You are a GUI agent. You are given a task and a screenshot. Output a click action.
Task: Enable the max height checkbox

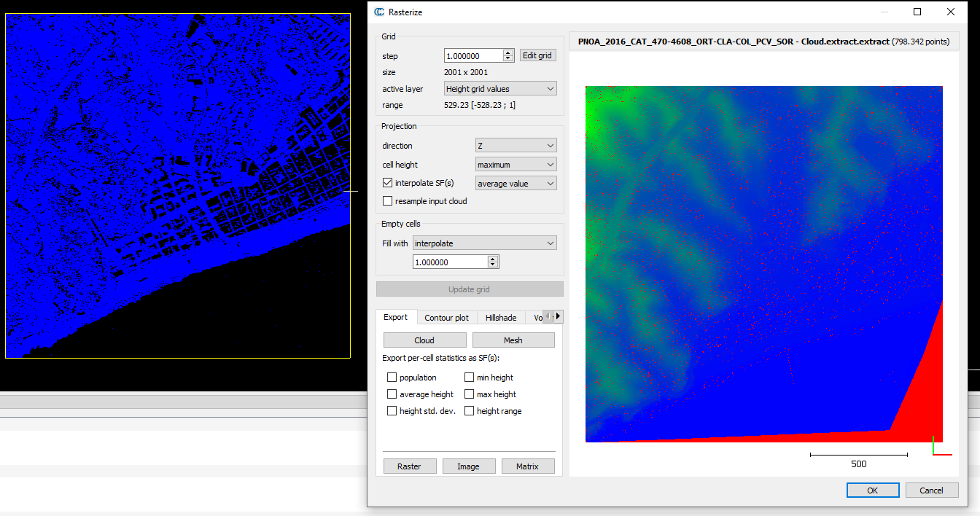coord(470,394)
